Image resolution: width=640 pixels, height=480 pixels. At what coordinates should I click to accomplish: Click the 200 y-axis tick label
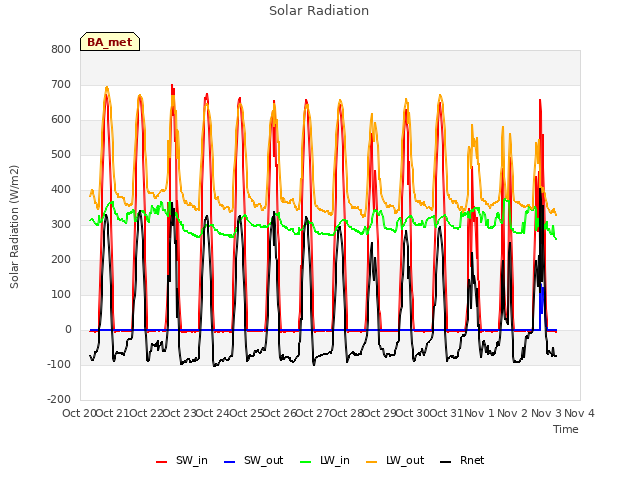[x=61, y=260]
